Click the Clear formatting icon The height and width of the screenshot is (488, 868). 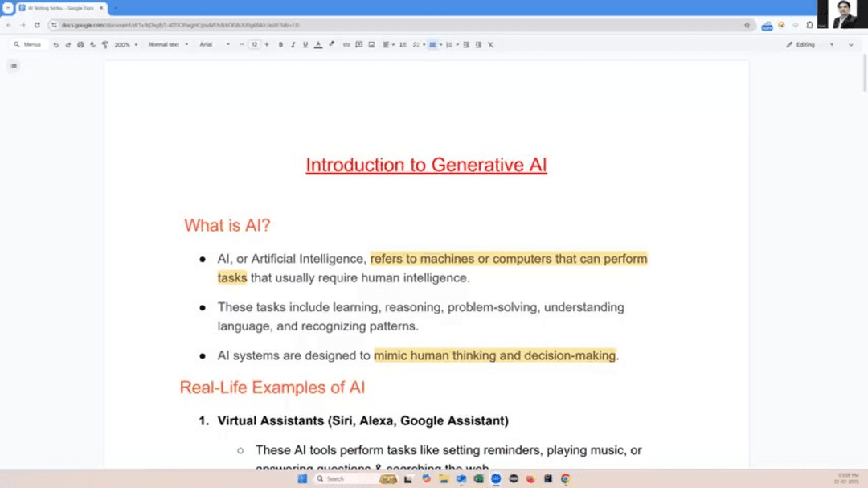490,44
